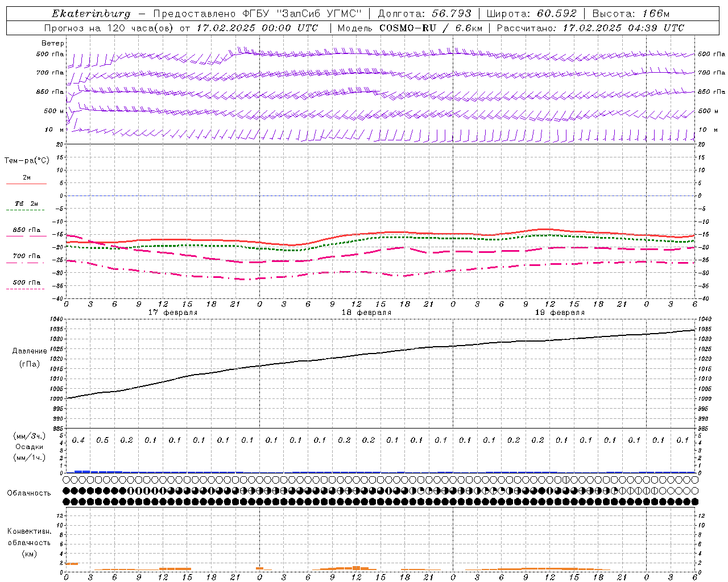Click the '500 м' wind level label on left
Image resolution: width=728 pixels, height=582 pixels.
click(54, 111)
